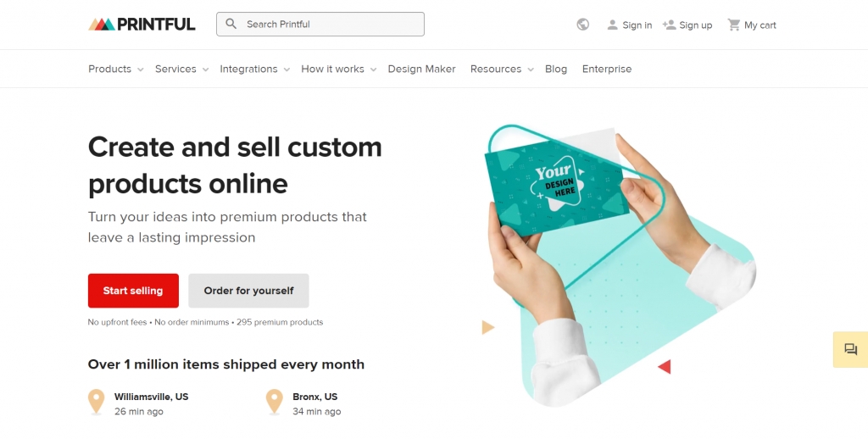
Task: Open the globe language selector
Action: pos(582,25)
